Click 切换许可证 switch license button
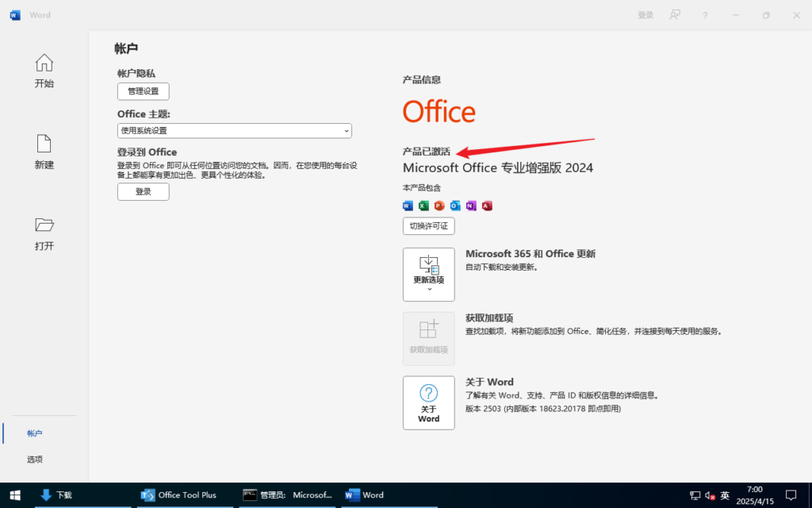The image size is (812, 508). [429, 226]
